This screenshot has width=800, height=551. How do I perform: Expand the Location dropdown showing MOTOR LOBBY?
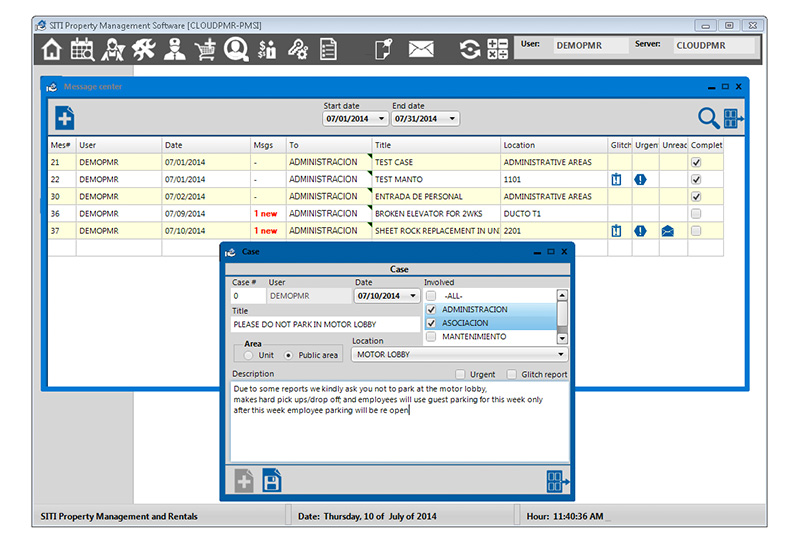pyautogui.click(x=561, y=354)
